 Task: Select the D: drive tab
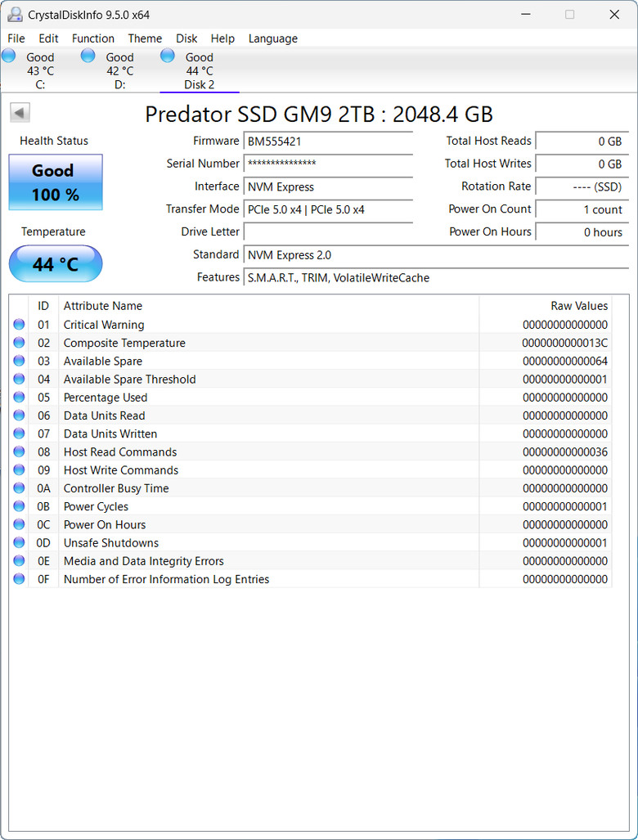119,70
